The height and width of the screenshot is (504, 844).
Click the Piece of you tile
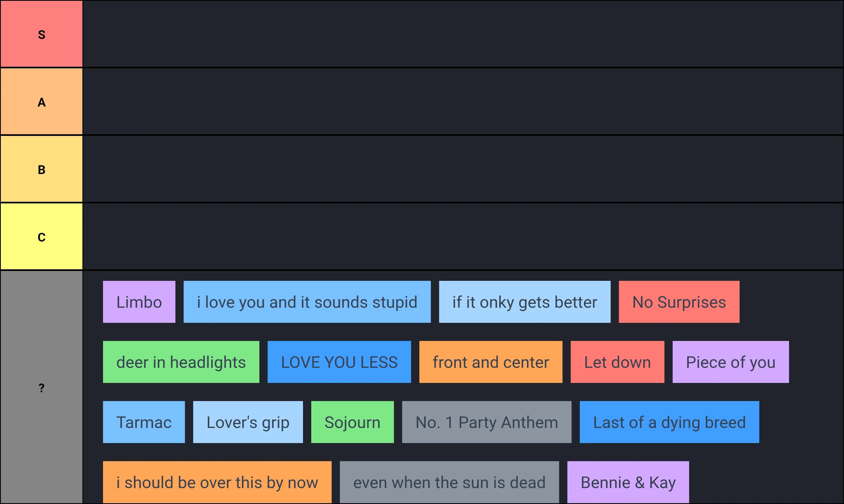point(731,362)
